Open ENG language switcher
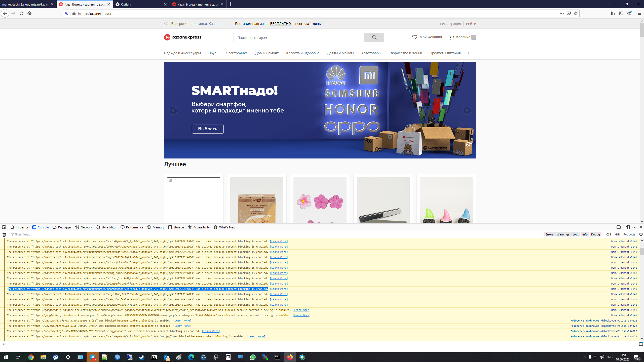644x362 pixels. (610, 357)
